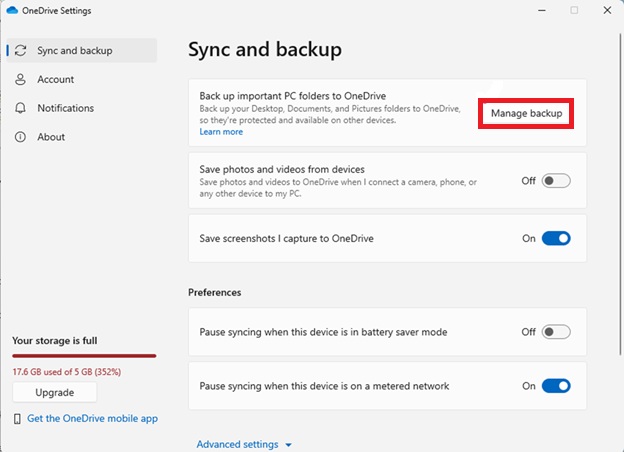Turn off Save screenshots I capture toggle

[556, 238]
